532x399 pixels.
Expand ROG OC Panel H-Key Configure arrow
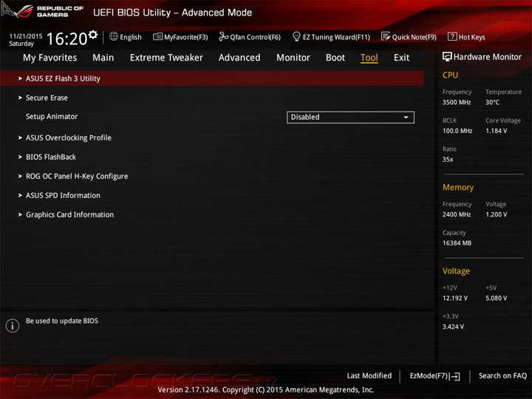pyautogui.click(x=20, y=176)
